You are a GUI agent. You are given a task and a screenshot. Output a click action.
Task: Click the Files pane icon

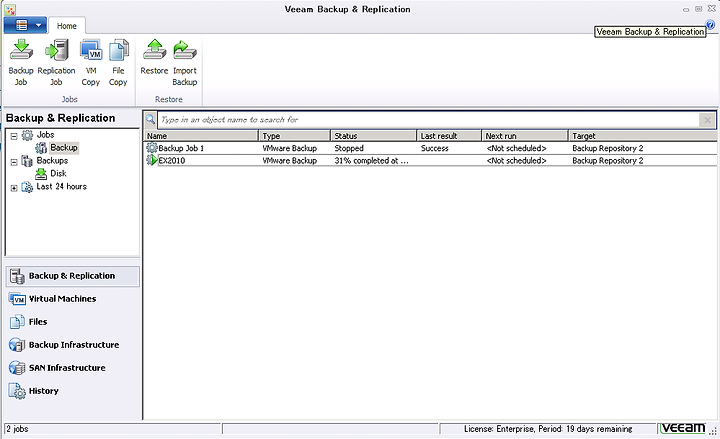17,322
